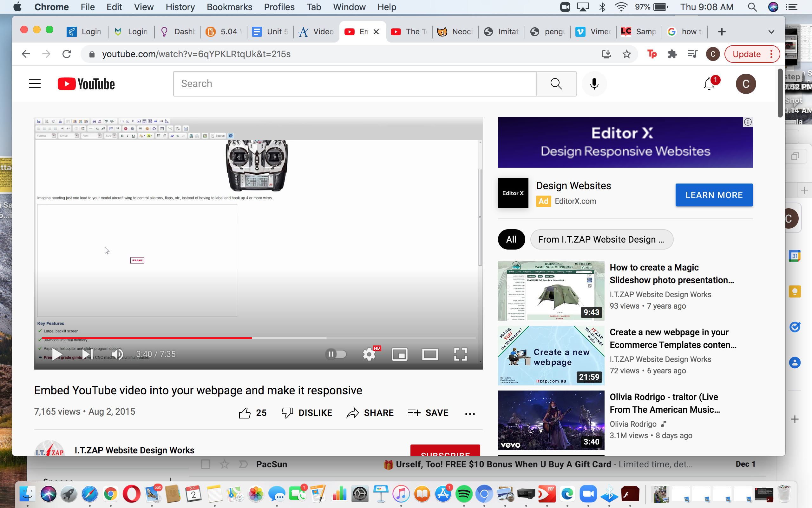Star the PacSun email in Gmail window
Image resolution: width=812 pixels, height=508 pixels.
click(225, 464)
